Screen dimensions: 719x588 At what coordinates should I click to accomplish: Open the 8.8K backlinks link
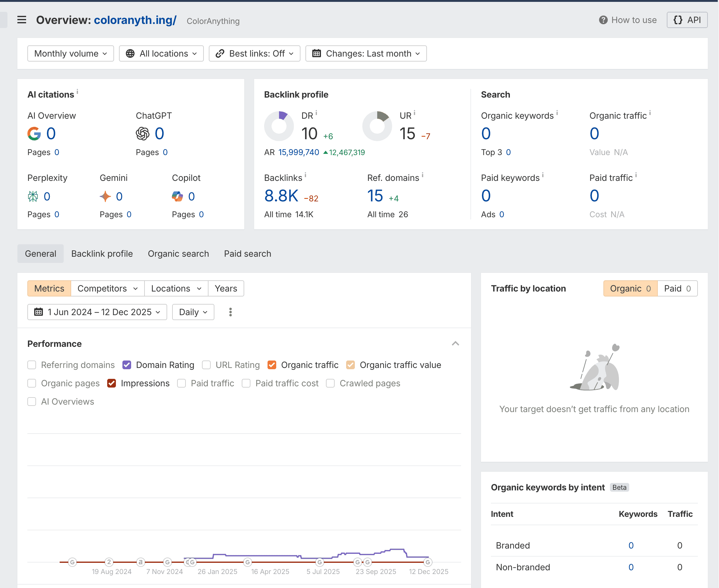tap(281, 196)
